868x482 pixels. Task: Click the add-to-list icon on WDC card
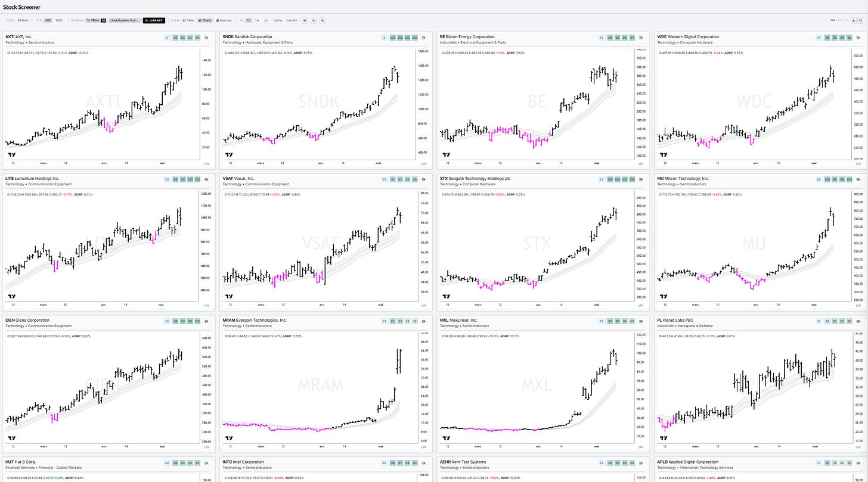(x=858, y=38)
